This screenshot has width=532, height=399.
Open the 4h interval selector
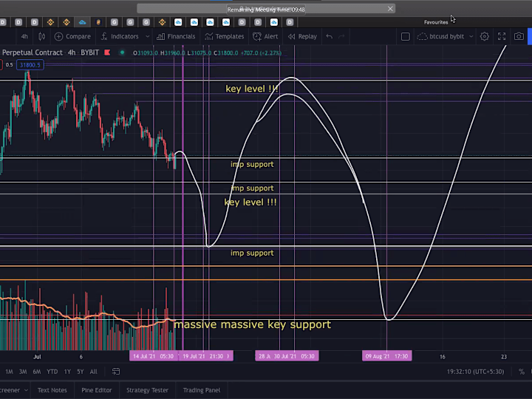tap(24, 36)
